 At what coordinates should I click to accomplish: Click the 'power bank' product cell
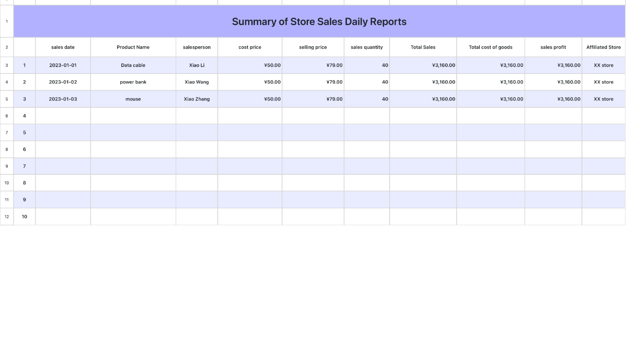133,82
